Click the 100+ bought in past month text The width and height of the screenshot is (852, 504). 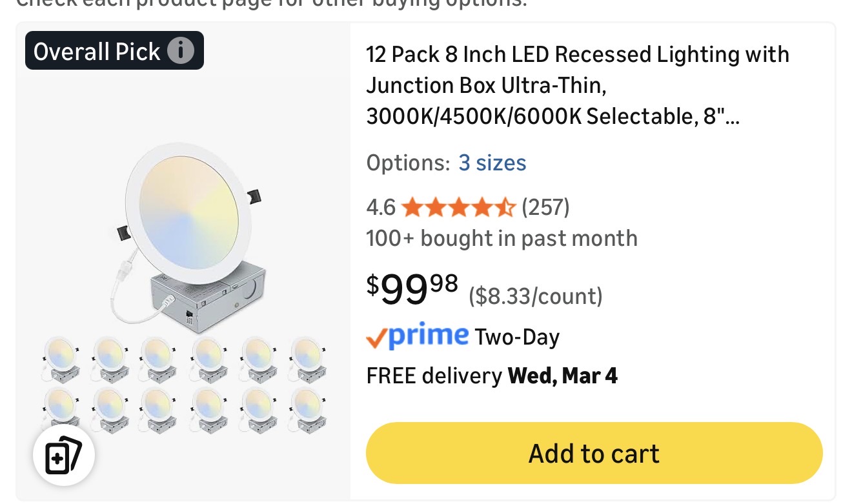502,239
